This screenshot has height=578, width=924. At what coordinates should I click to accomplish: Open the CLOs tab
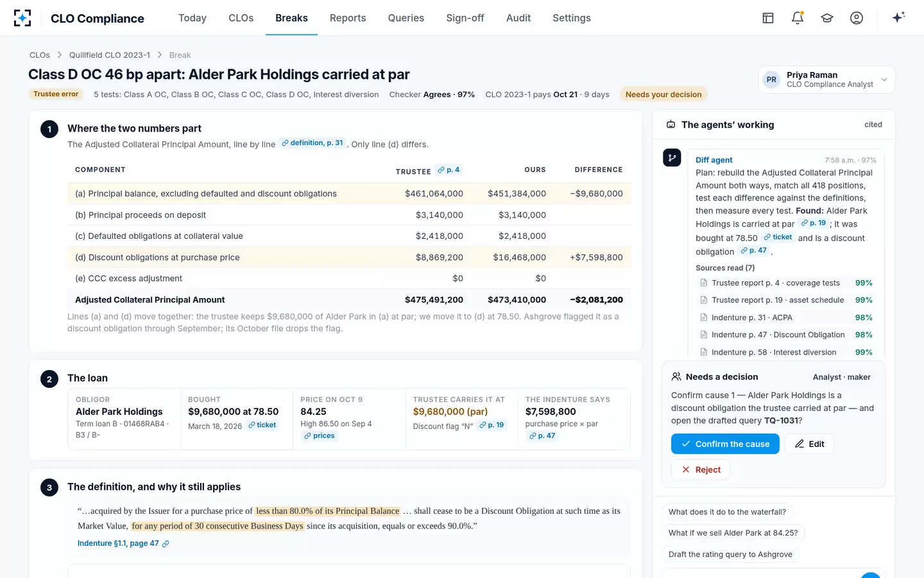(x=241, y=18)
